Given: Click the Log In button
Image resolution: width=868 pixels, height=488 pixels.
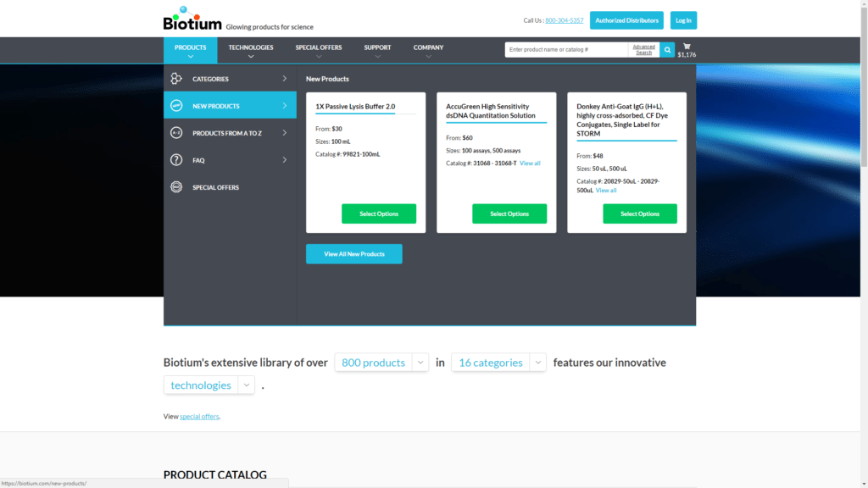Looking at the screenshot, I should click(684, 20).
